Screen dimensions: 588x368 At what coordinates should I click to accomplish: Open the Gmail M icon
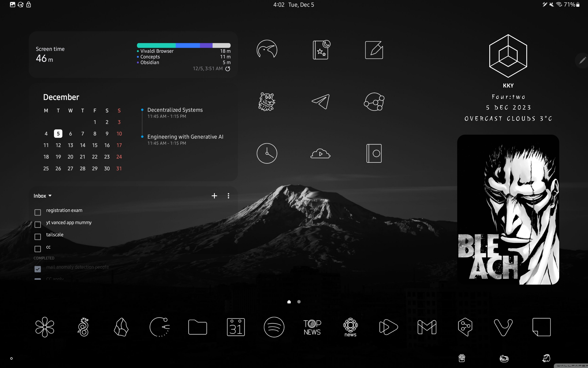click(427, 327)
